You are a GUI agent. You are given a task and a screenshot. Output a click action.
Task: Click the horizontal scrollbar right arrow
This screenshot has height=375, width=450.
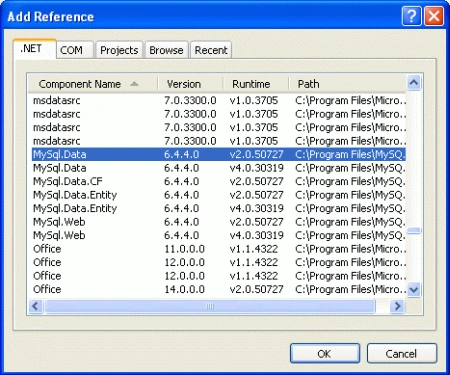[x=397, y=306]
